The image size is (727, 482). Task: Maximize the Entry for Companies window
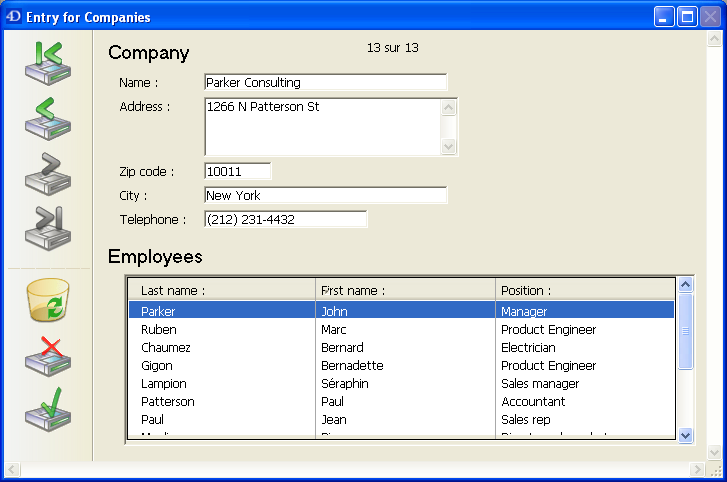click(x=688, y=17)
